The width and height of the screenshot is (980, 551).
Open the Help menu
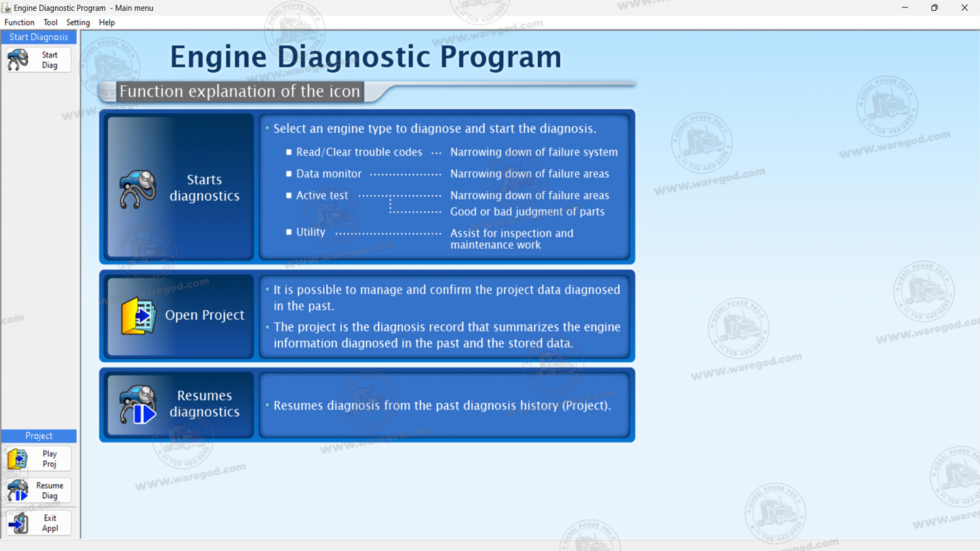[106, 22]
